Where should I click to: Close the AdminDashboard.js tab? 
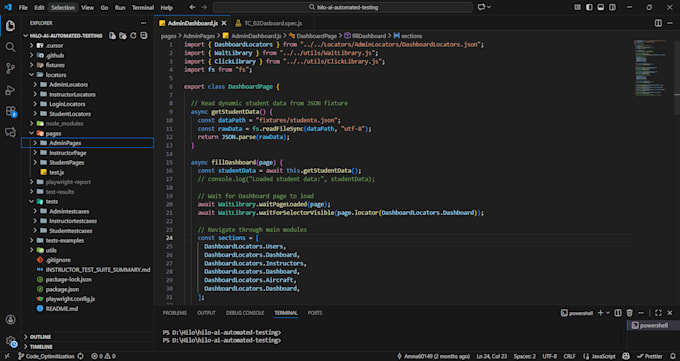[224, 23]
